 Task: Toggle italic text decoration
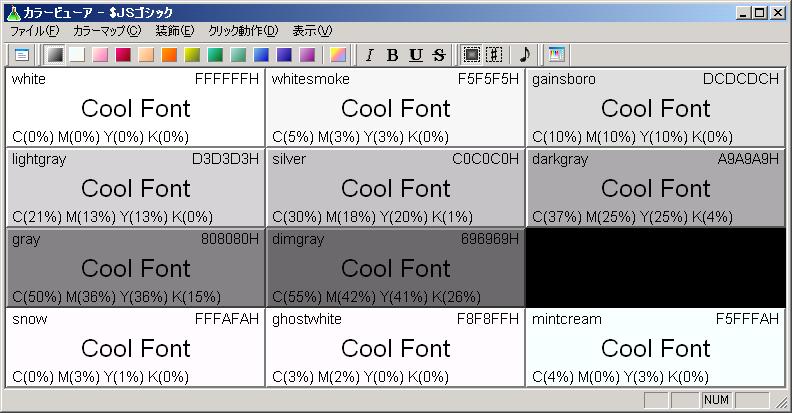pyautogui.click(x=369, y=55)
